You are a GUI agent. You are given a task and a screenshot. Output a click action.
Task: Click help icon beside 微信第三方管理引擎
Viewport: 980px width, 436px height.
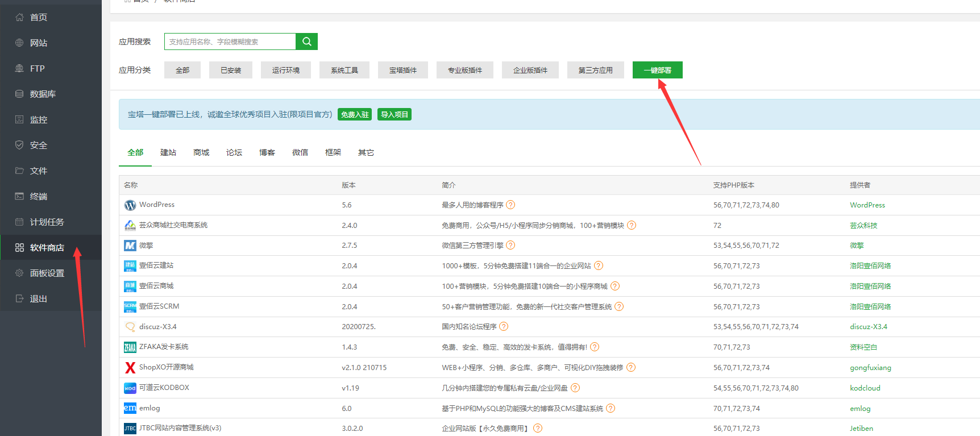point(510,245)
